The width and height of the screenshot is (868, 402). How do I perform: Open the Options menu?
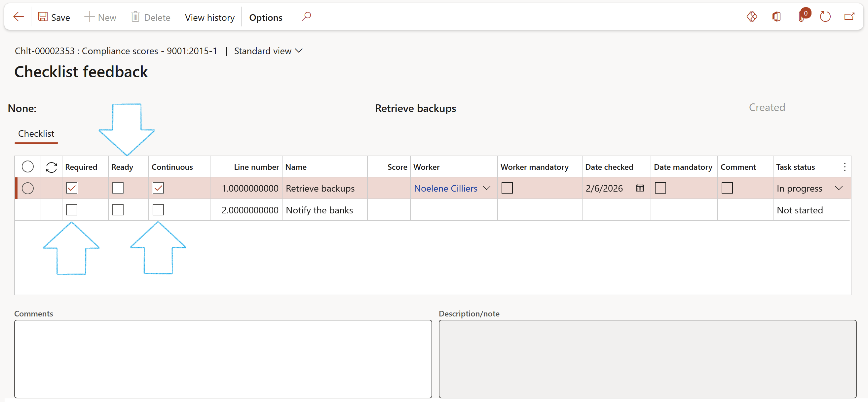click(x=266, y=18)
